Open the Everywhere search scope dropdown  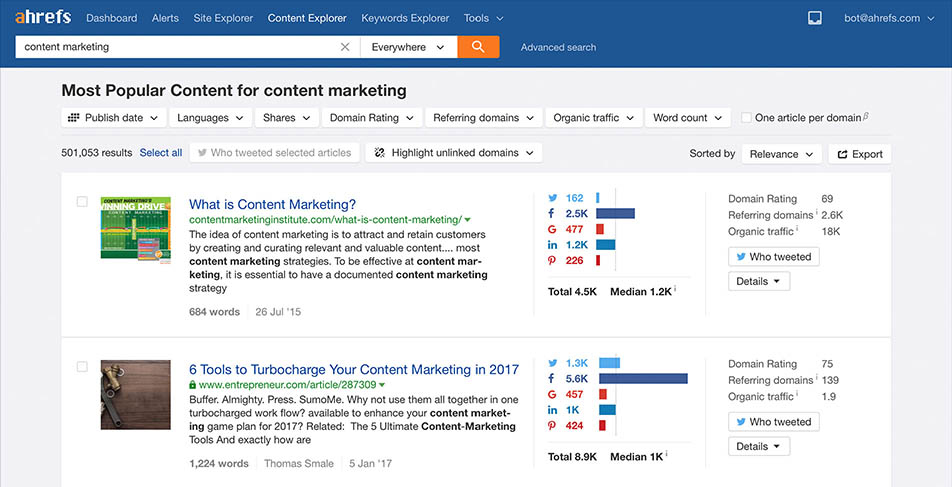(409, 47)
